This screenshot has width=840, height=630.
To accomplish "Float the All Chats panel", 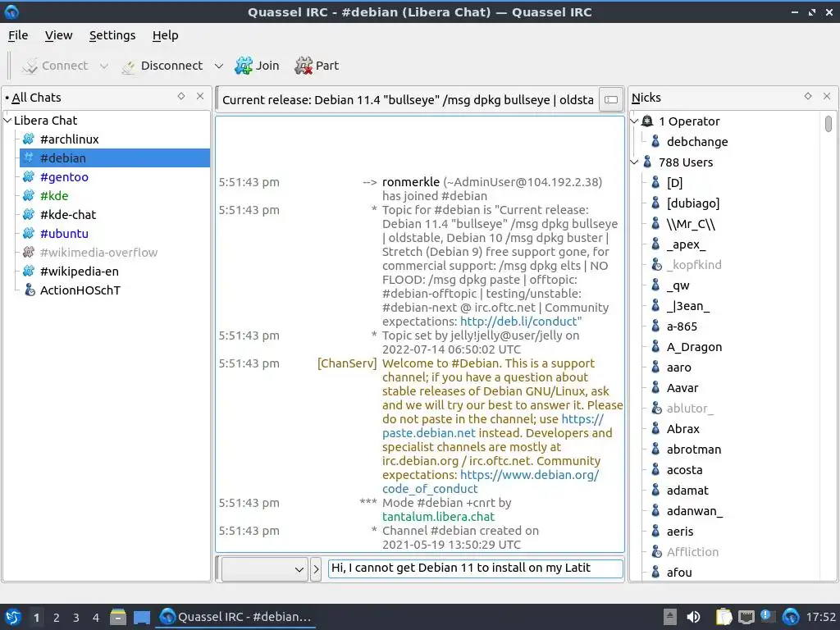I will (181, 97).
